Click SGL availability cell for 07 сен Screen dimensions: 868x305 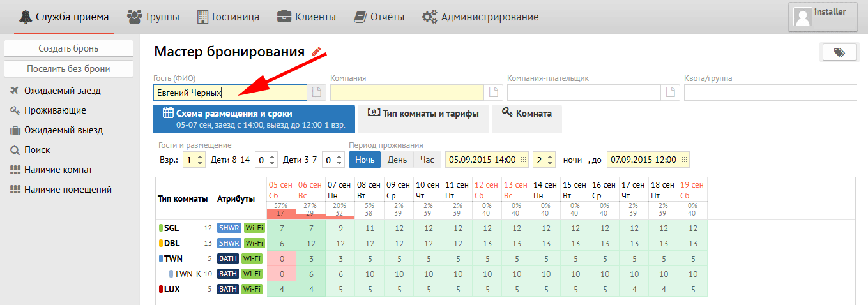point(340,227)
